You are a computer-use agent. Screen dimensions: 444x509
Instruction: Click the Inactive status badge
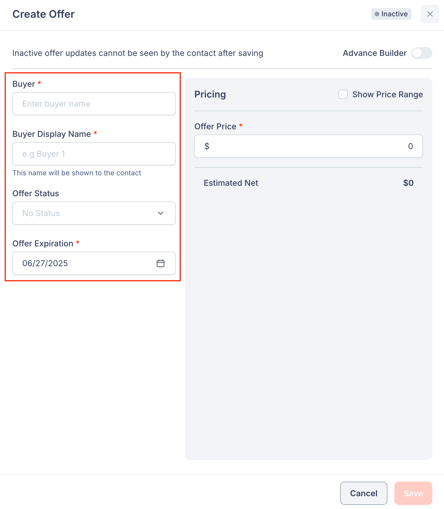pos(391,14)
